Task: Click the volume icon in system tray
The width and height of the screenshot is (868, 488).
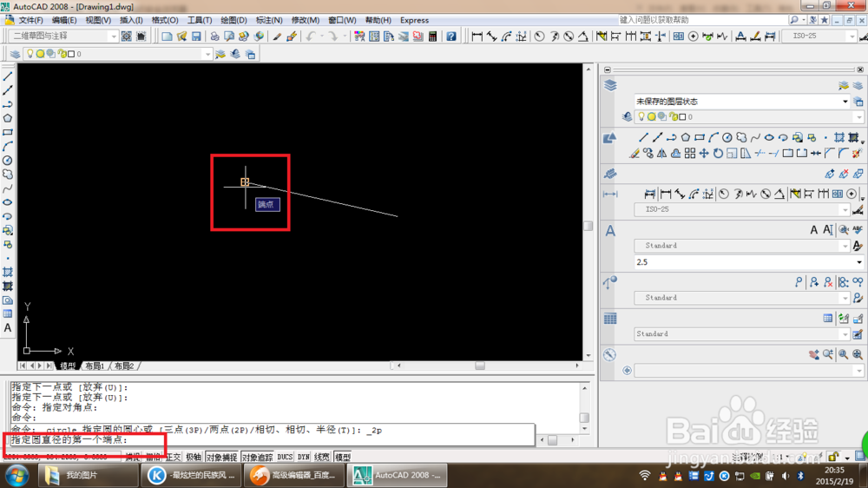Action: (x=785, y=476)
